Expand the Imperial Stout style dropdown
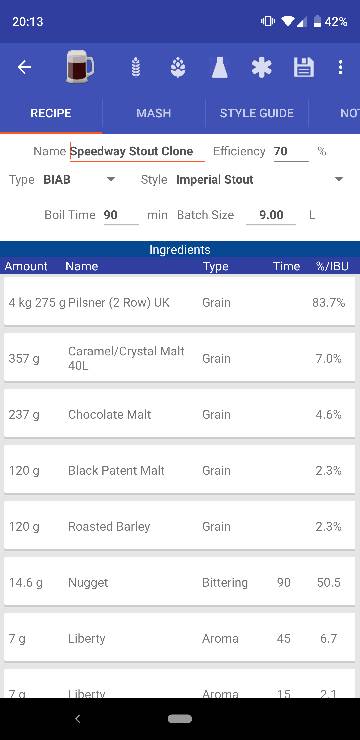360x740 pixels. coord(259,180)
